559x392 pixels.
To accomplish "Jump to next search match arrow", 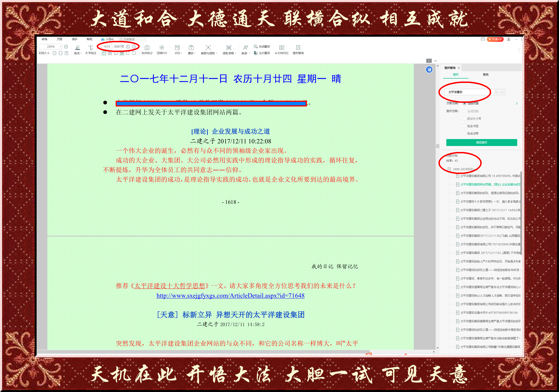I will (497, 92).
